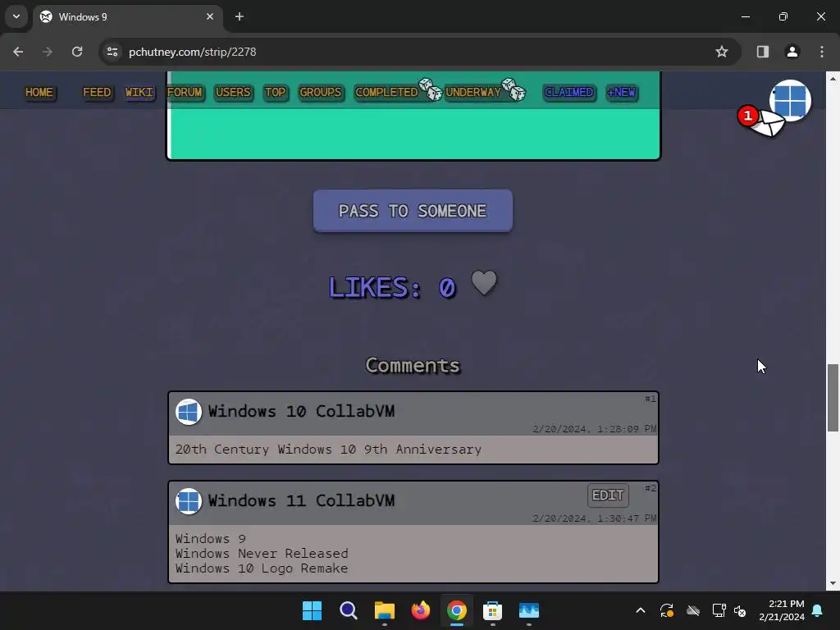The height and width of the screenshot is (630, 840).
Task: Open the GROUPS page
Action: 321,92
